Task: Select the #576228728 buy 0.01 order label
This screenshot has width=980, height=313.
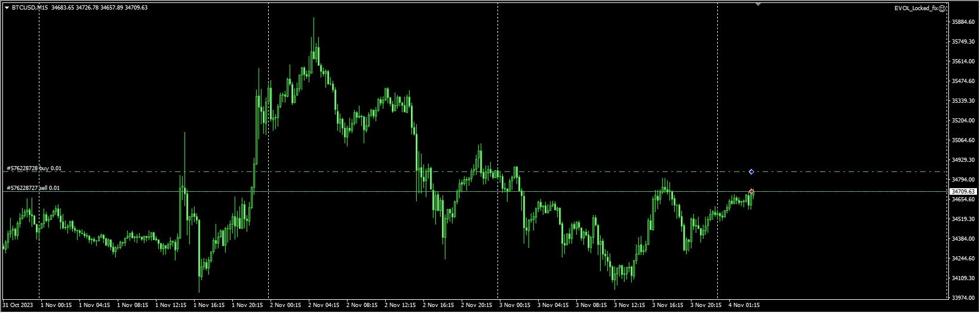Action: (x=34, y=168)
